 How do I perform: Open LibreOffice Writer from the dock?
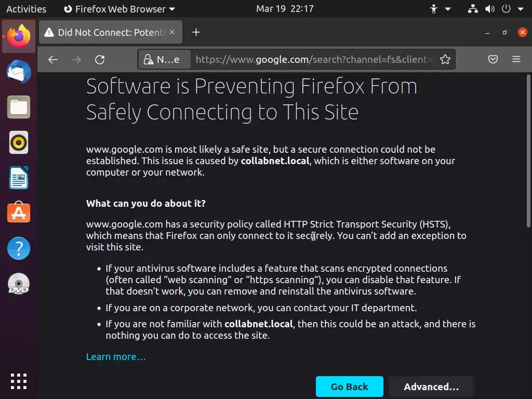(x=19, y=178)
